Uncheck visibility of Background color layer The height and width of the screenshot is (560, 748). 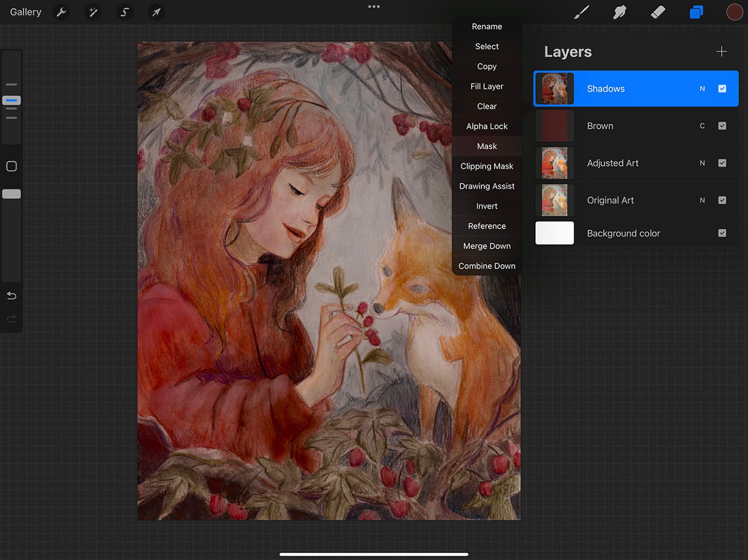click(722, 233)
